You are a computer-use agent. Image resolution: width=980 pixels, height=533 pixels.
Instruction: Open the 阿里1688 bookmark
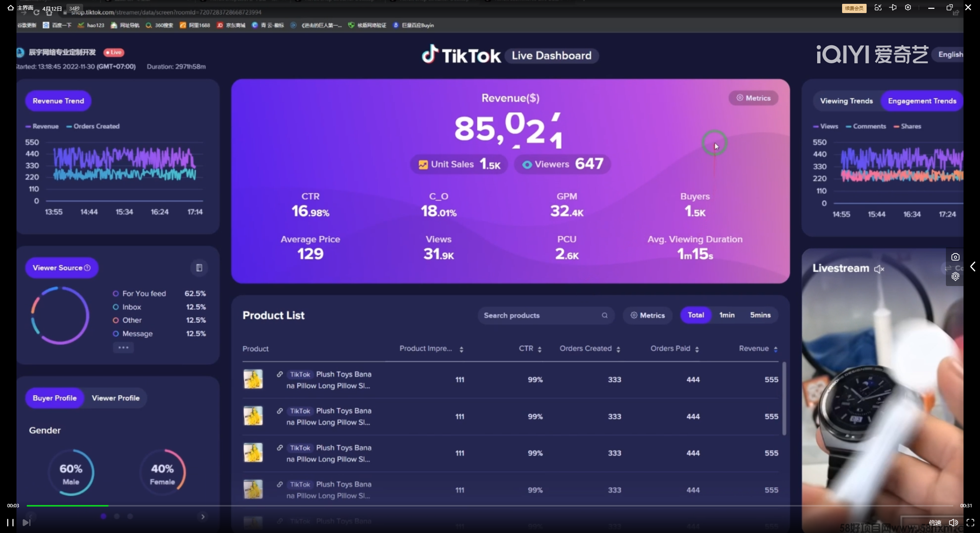point(195,25)
